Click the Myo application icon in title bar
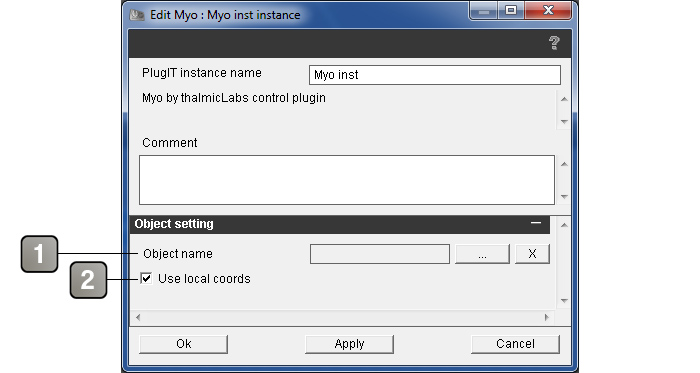 [137, 15]
